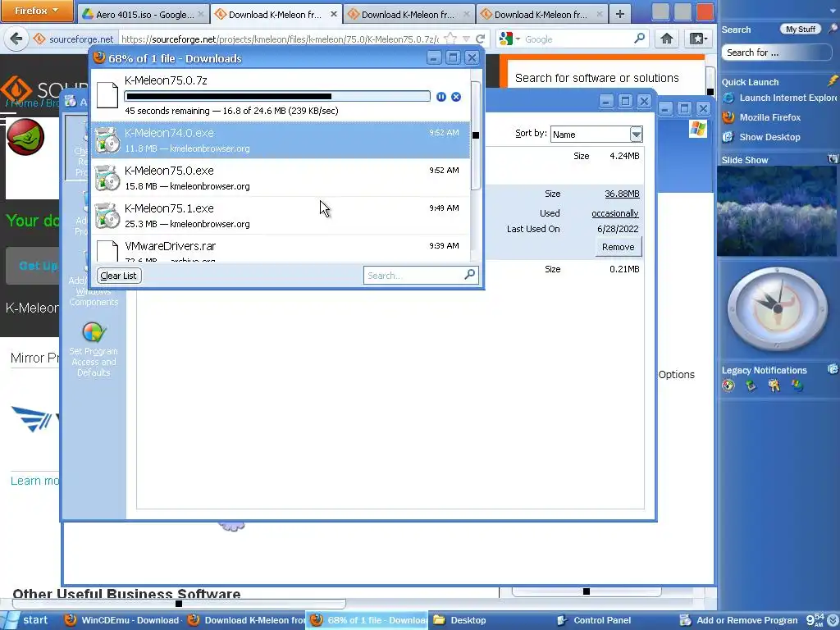The image size is (840, 630).
Task: Open Add or Remove Programs taskbar item
Action: 738,620
